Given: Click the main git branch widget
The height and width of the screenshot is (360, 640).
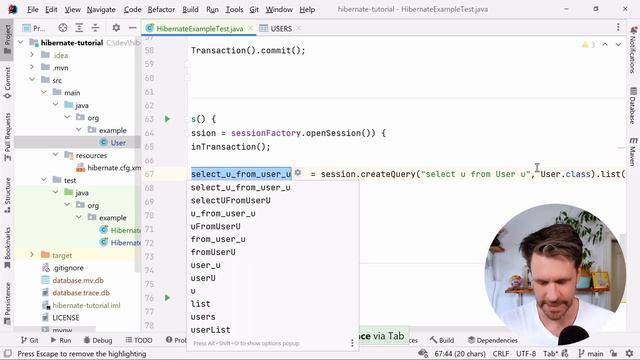Looking at the screenshot, I should click(591, 353).
